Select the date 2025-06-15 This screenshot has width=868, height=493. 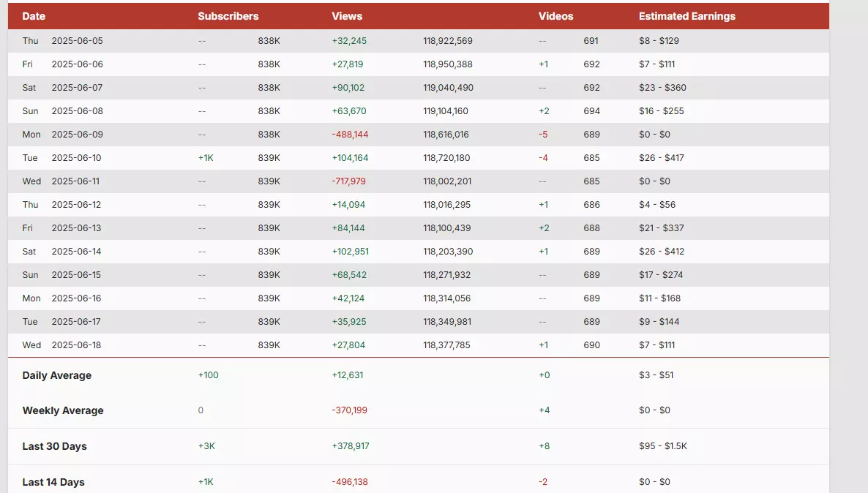coord(76,275)
